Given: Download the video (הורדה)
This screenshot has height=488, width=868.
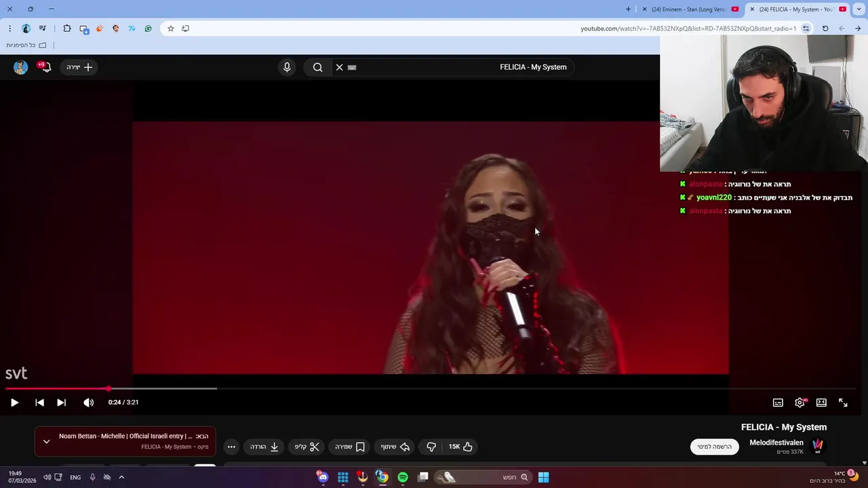Looking at the screenshot, I should tap(264, 447).
